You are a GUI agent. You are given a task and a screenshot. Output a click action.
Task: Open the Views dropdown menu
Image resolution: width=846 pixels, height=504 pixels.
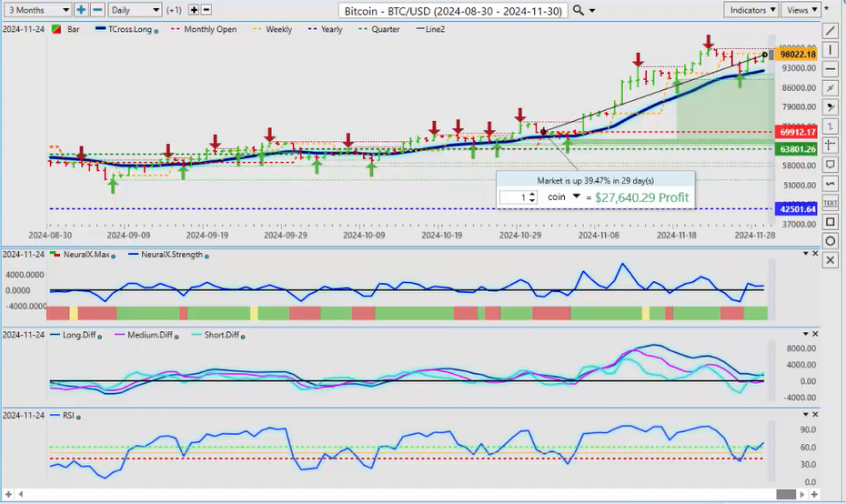801,10
